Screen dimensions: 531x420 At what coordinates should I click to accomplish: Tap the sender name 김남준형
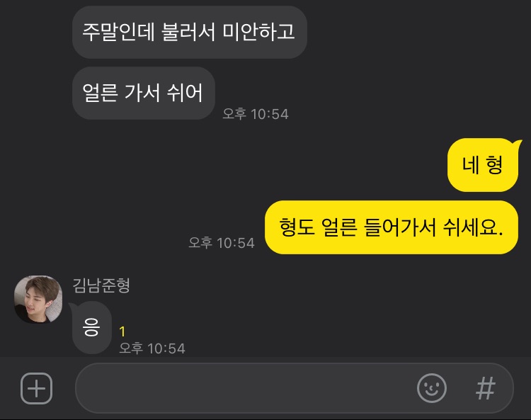click(101, 285)
